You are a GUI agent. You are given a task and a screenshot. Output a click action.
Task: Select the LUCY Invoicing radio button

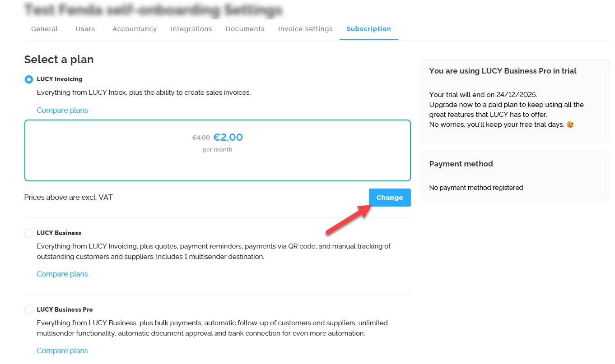[x=29, y=79]
